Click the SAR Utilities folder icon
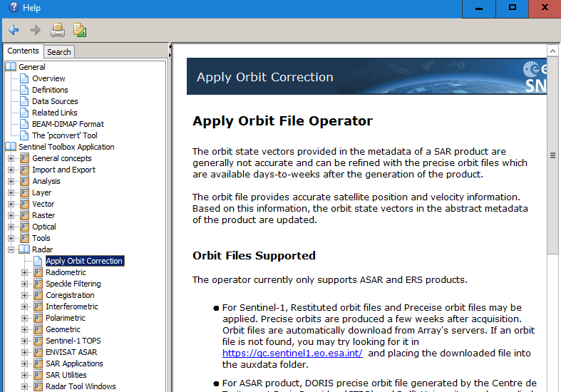Screen dimensions: 561x392 tap(38, 375)
